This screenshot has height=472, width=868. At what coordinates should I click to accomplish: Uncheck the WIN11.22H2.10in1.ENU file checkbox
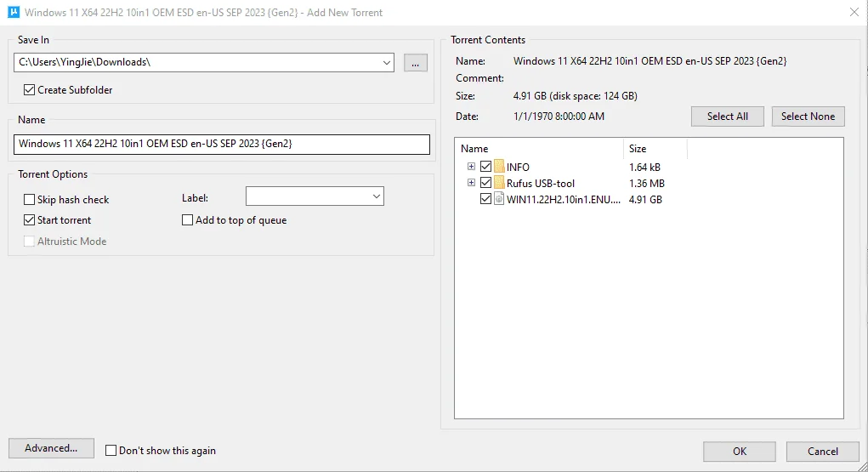click(x=485, y=198)
